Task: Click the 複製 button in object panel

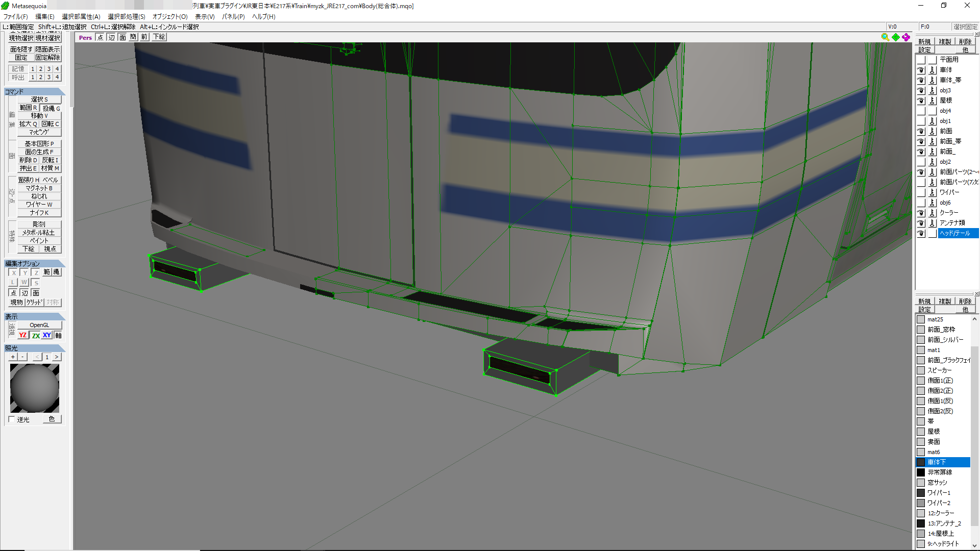Action: (945, 42)
